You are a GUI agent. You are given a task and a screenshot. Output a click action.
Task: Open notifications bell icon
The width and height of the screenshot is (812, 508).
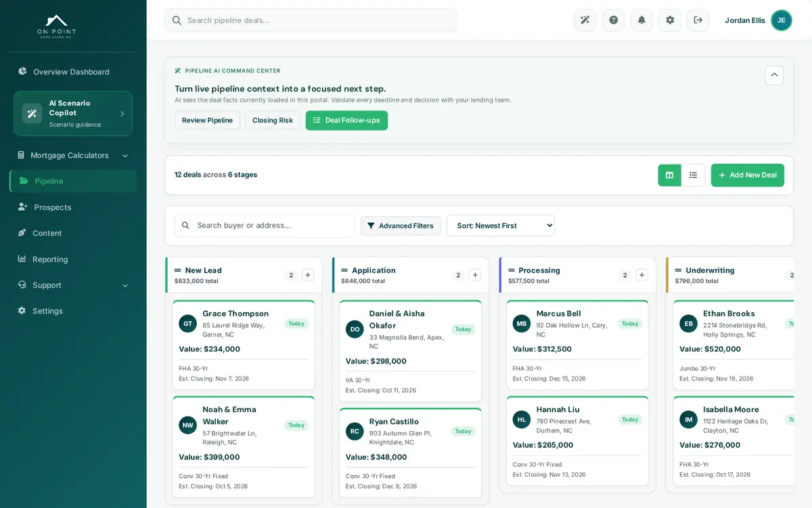pos(641,20)
